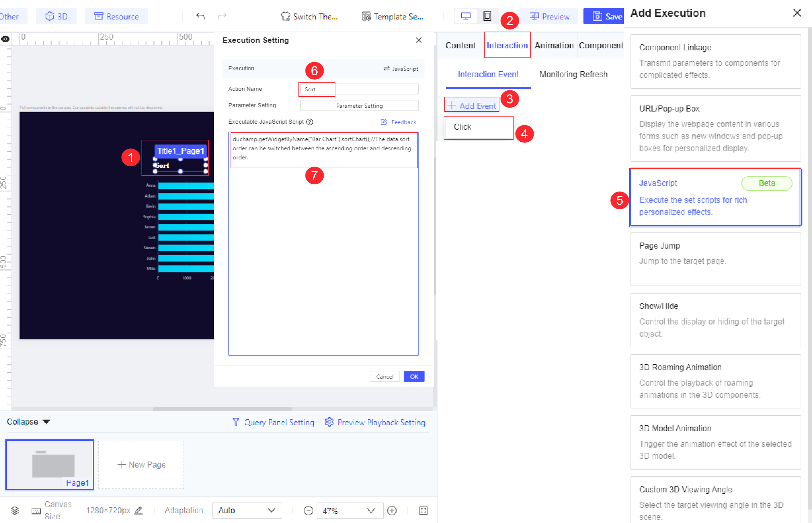
Task: Close the Add Execution panel
Action: tap(797, 13)
